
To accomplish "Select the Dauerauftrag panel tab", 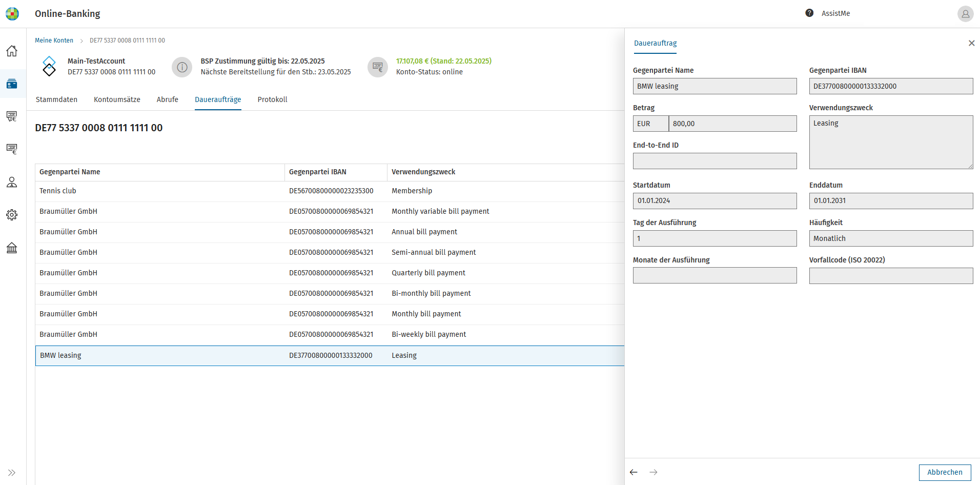I will pyautogui.click(x=655, y=43).
